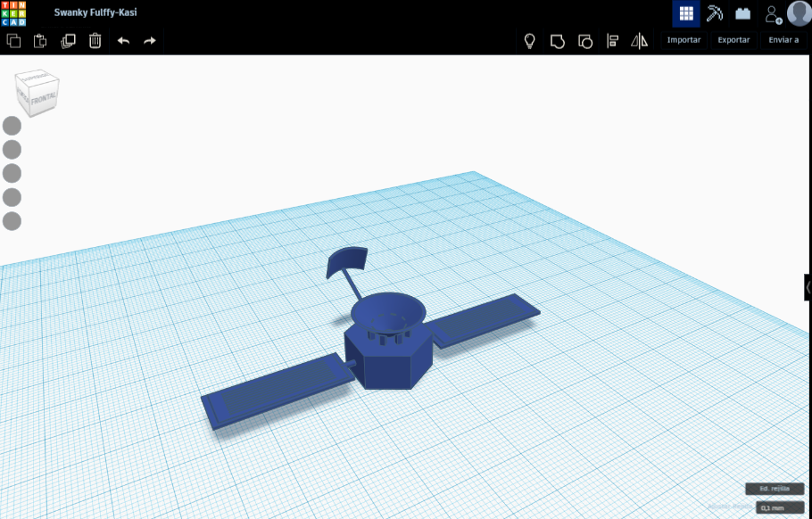Click the Exportar button
Image resolution: width=812 pixels, height=519 pixels.
click(x=733, y=40)
